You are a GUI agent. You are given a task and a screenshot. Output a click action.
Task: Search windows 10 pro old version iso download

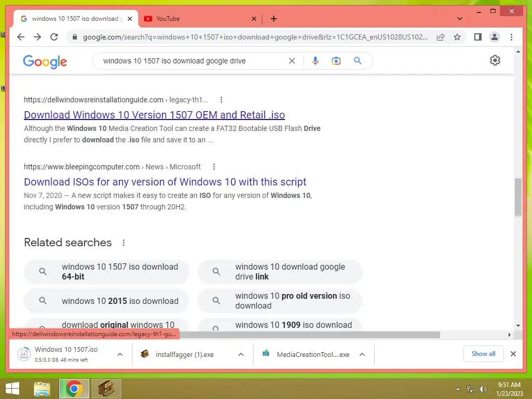point(280,301)
